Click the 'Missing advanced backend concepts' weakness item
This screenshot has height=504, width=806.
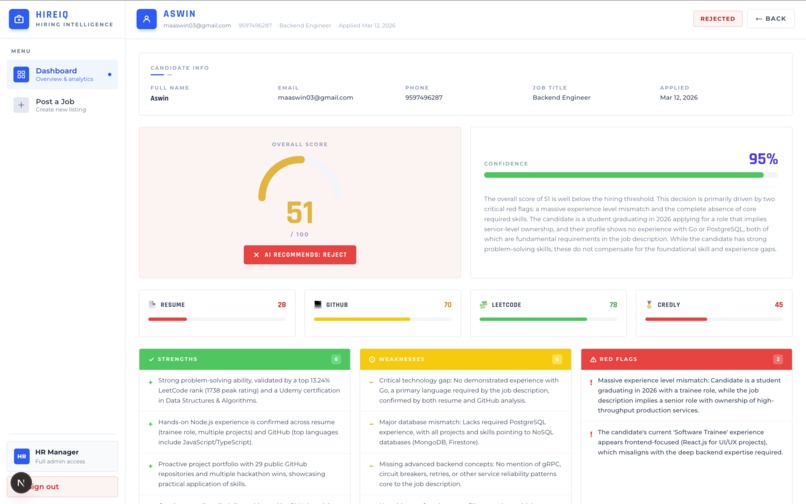(465, 474)
